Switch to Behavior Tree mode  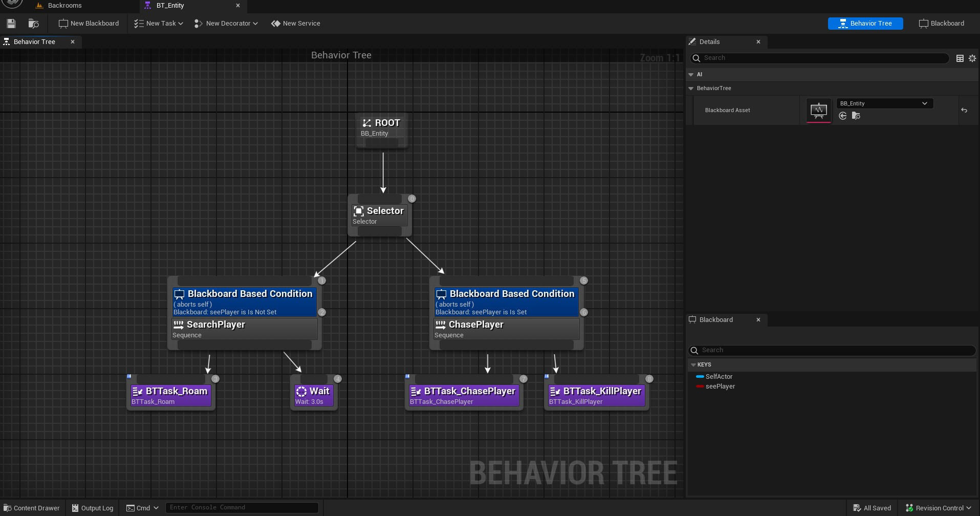click(865, 24)
